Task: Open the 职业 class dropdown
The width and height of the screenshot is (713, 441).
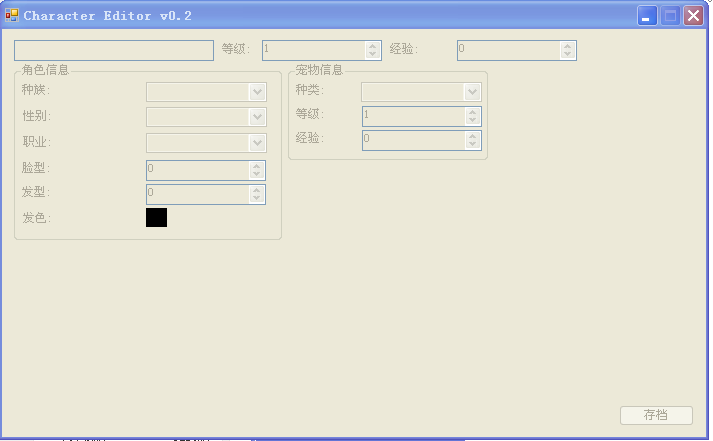Action: coord(257,143)
